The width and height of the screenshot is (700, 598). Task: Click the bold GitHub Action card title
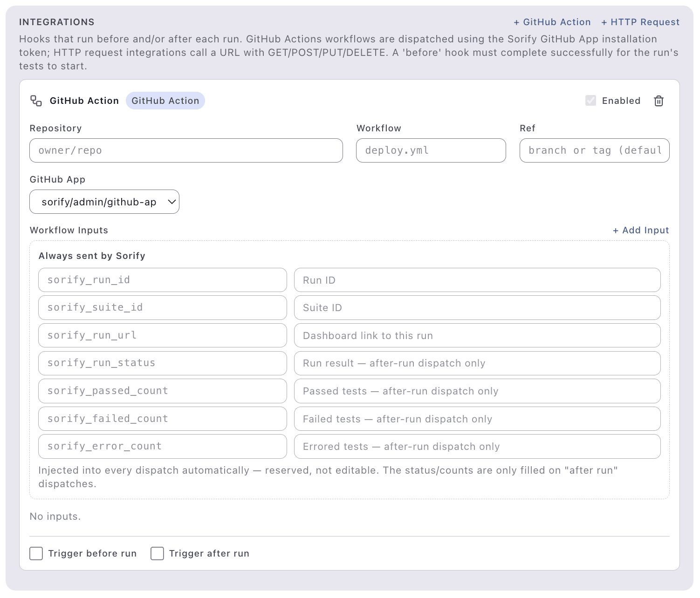(x=84, y=101)
